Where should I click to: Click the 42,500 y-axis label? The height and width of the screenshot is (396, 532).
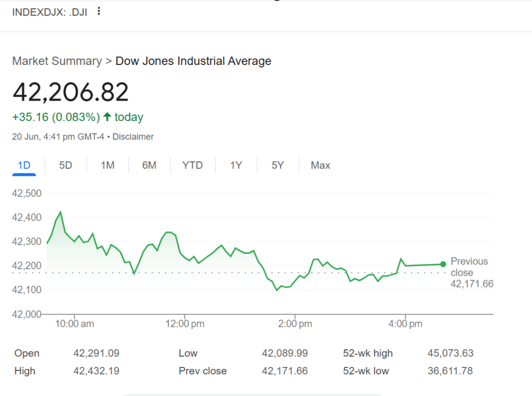(27, 193)
